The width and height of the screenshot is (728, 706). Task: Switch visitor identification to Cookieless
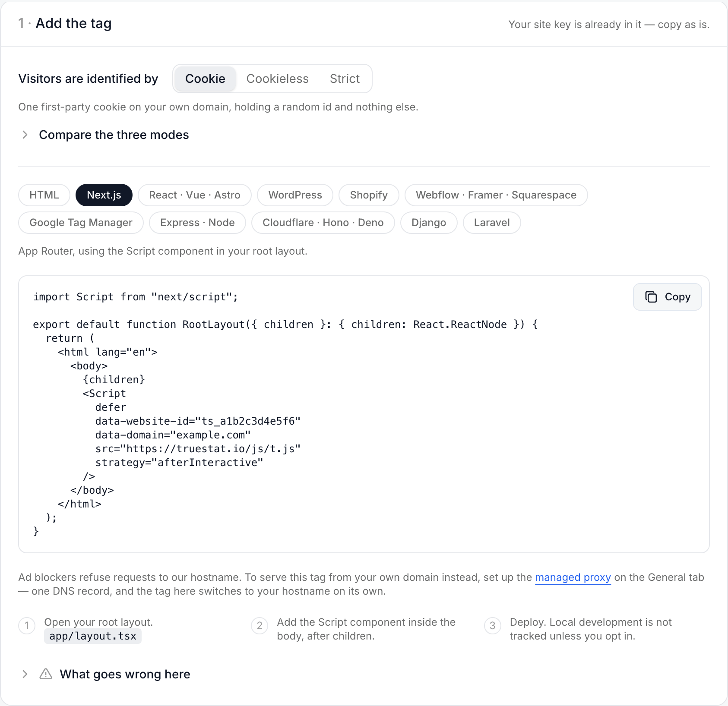277,79
